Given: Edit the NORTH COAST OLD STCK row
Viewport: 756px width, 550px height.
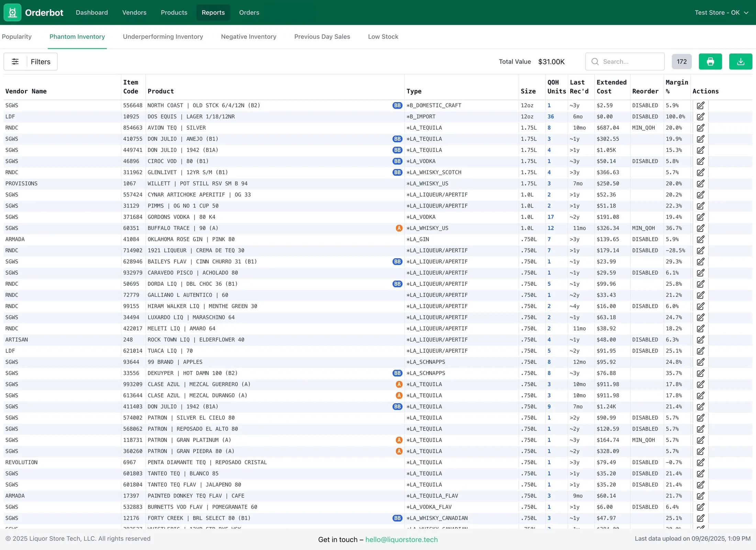Looking at the screenshot, I should coord(701,105).
